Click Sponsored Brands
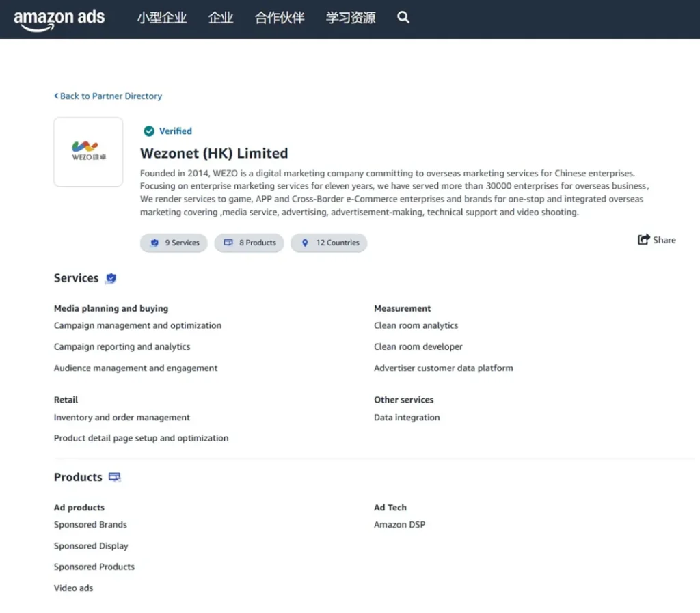Viewport: 700px width, 613px height. click(x=90, y=525)
